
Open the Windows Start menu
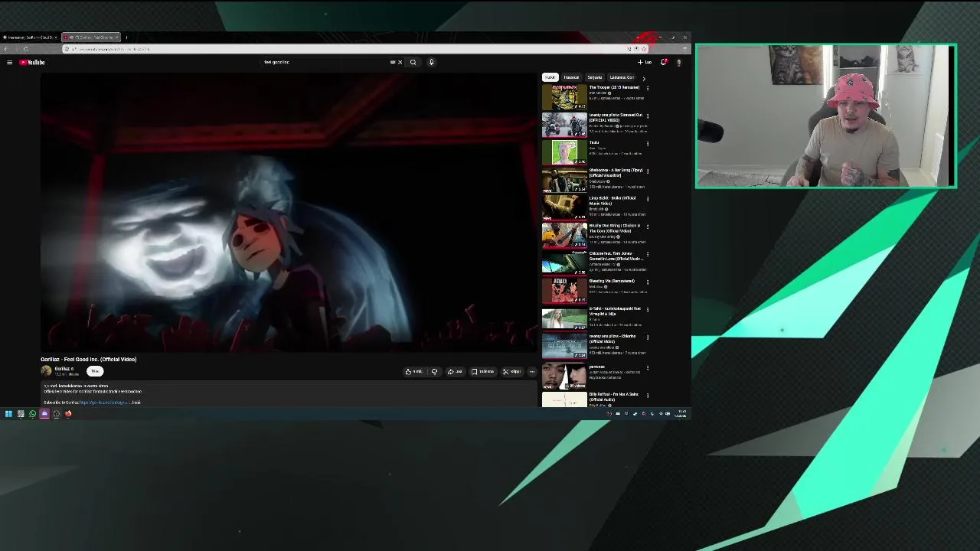coord(8,414)
